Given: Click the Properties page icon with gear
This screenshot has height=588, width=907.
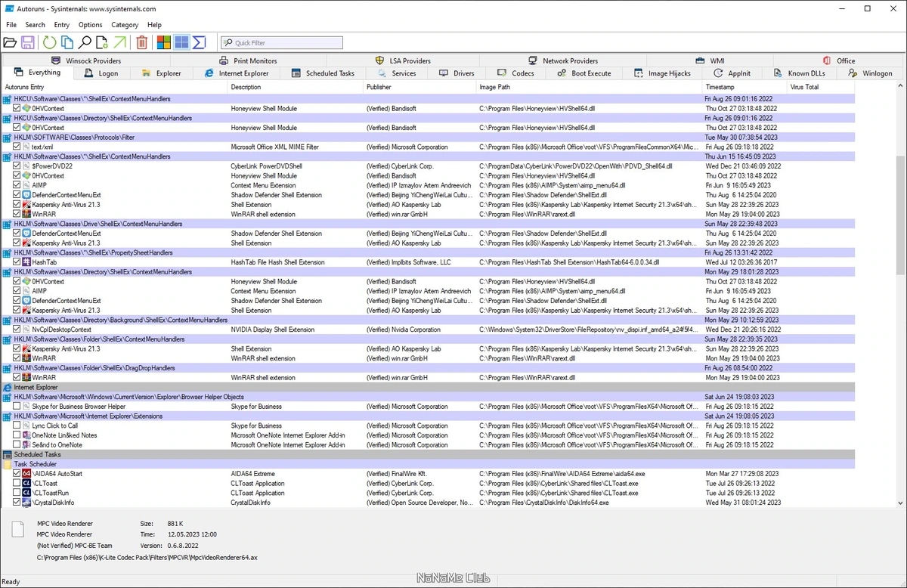Looking at the screenshot, I should [102, 42].
